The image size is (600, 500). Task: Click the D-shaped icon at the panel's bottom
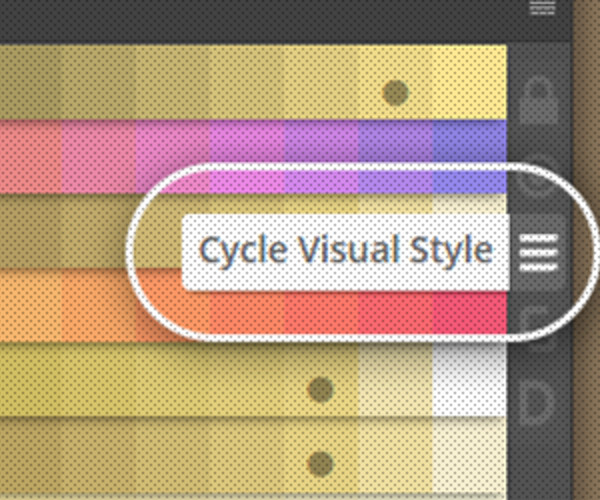pos(539,402)
